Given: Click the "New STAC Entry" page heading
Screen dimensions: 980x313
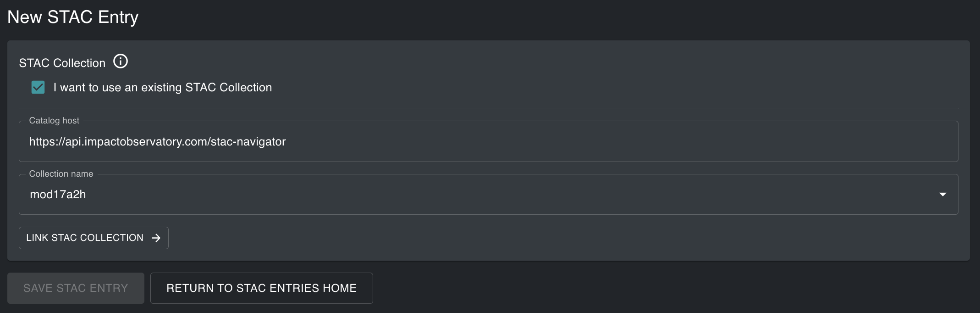Looking at the screenshot, I should [x=73, y=17].
